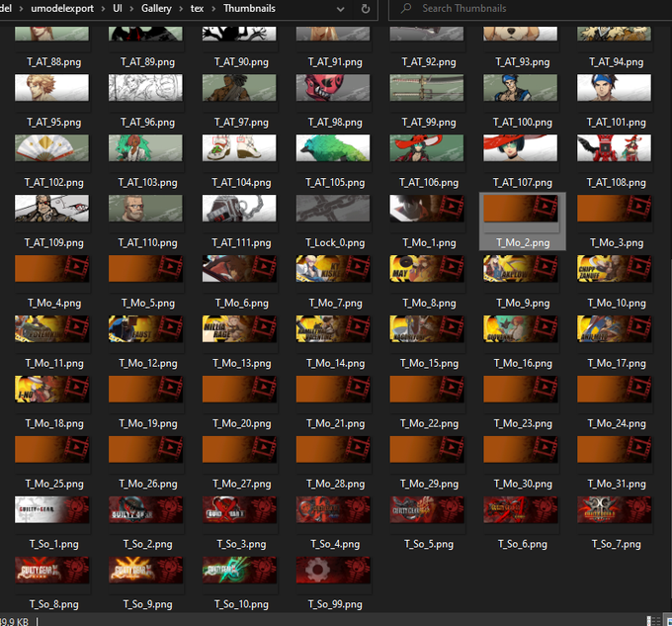Click the T_So_5.png file name
Screen dimensions: 672x626
click(429, 545)
